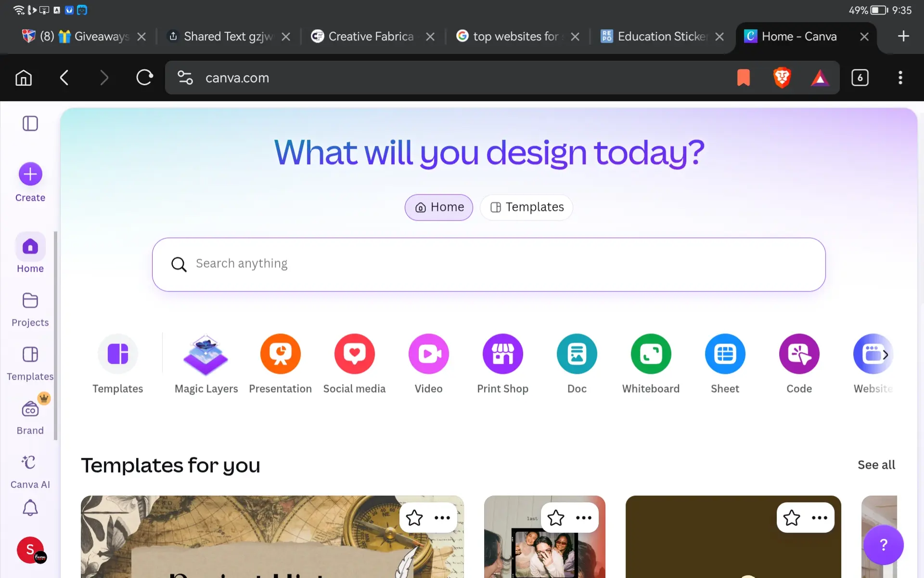Click the purple Create plus button

click(30, 174)
